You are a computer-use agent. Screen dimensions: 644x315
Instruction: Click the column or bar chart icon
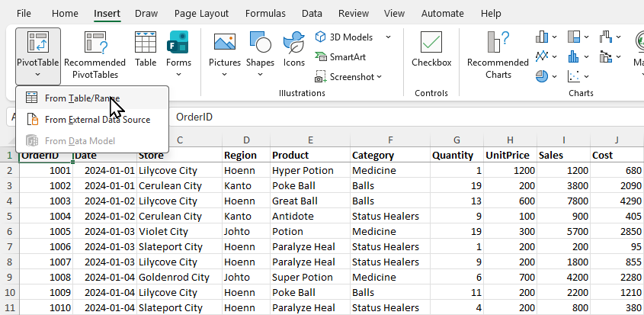(542, 37)
